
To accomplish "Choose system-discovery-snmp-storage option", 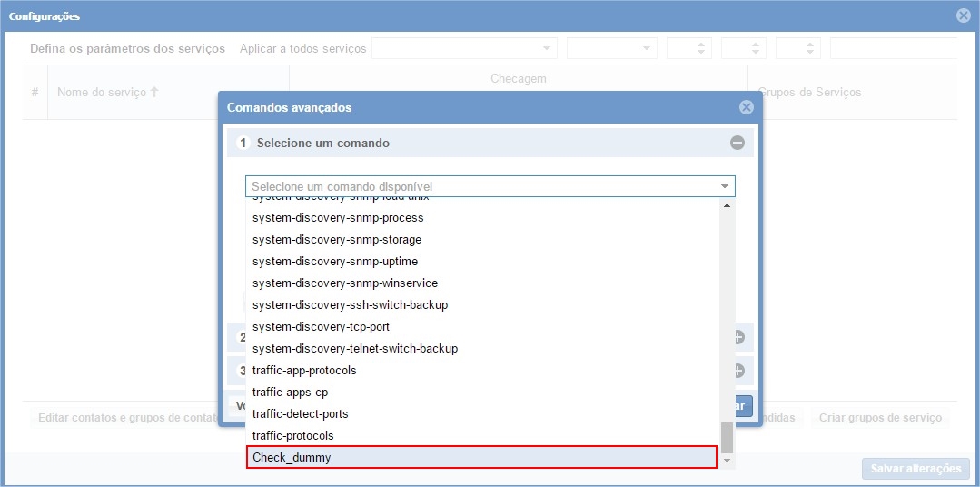I will 337,240.
